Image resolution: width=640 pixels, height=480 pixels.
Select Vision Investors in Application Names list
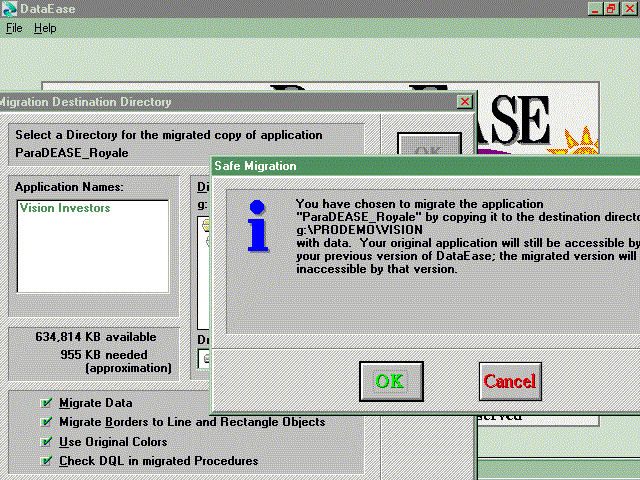point(65,208)
